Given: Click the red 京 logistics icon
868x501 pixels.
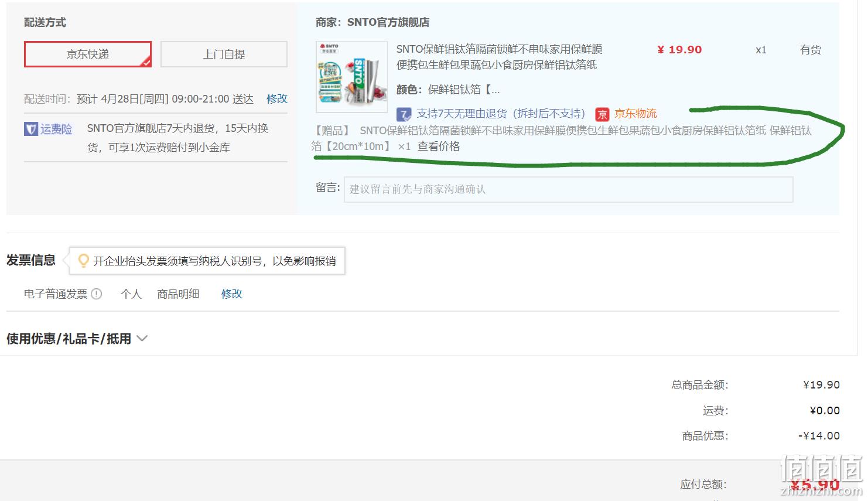Looking at the screenshot, I should click(x=602, y=114).
